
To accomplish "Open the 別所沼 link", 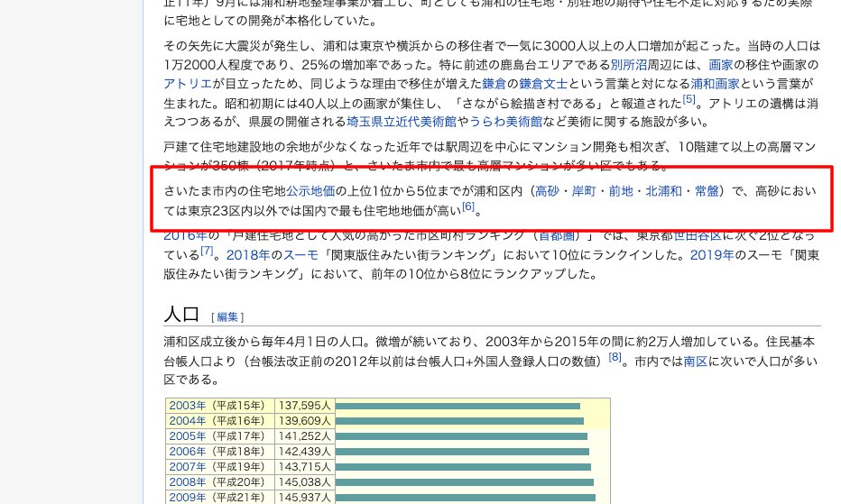I will point(630,65).
